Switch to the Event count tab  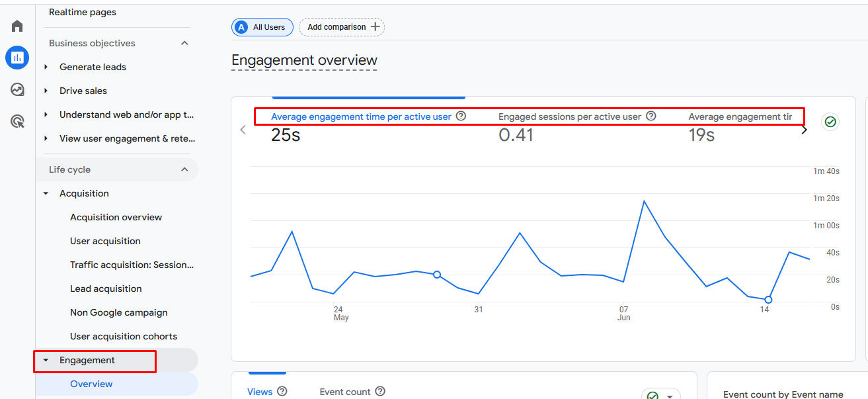(x=345, y=392)
